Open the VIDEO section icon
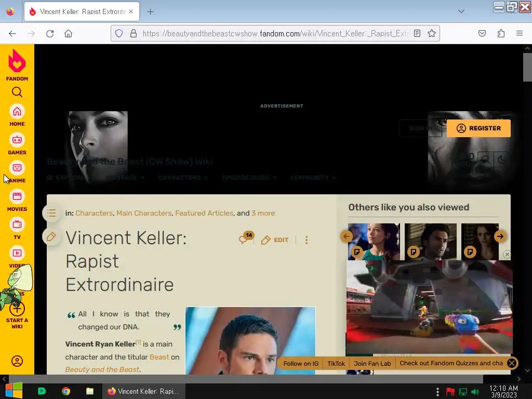The image size is (532, 399). coord(17,253)
